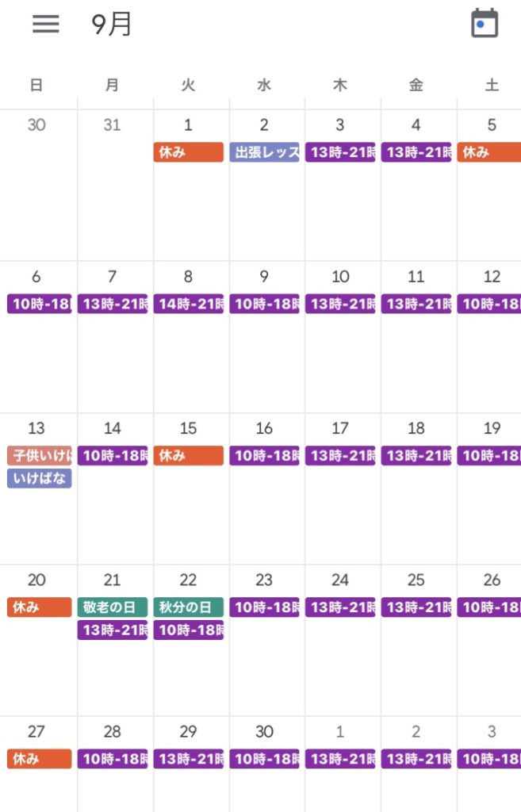Image resolution: width=521 pixels, height=812 pixels.
Task: Tap the jump-to-today calendar icon
Action: click(x=485, y=23)
